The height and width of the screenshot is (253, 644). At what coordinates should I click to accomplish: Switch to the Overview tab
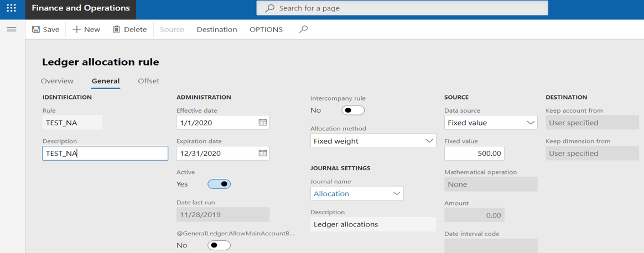click(57, 81)
